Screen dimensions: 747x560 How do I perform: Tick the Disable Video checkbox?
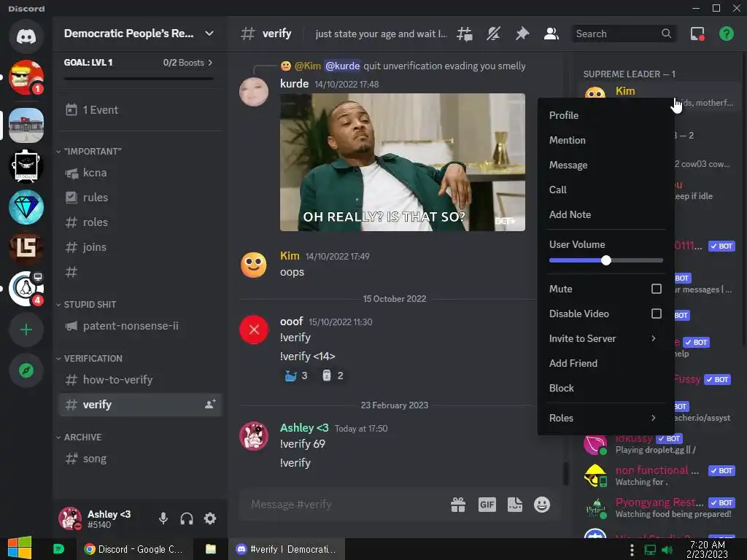656,314
